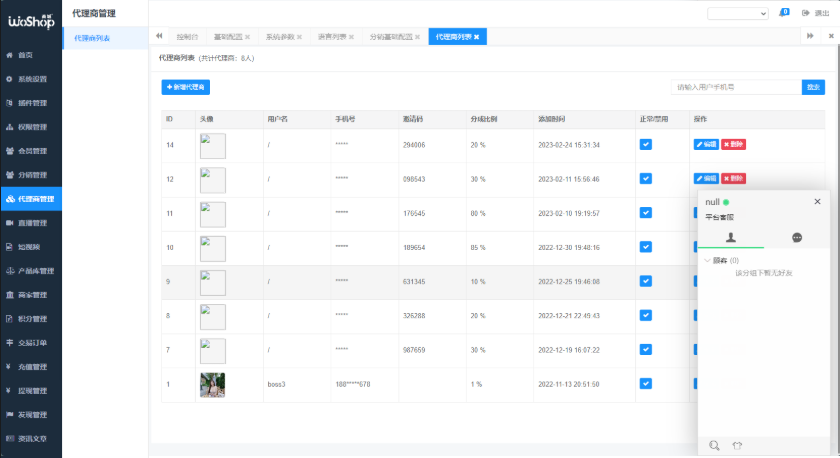Viewport: 840px width, 458px height.
Task: Open the top-right dropdown selector
Action: pyautogui.click(x=738, y=13)
